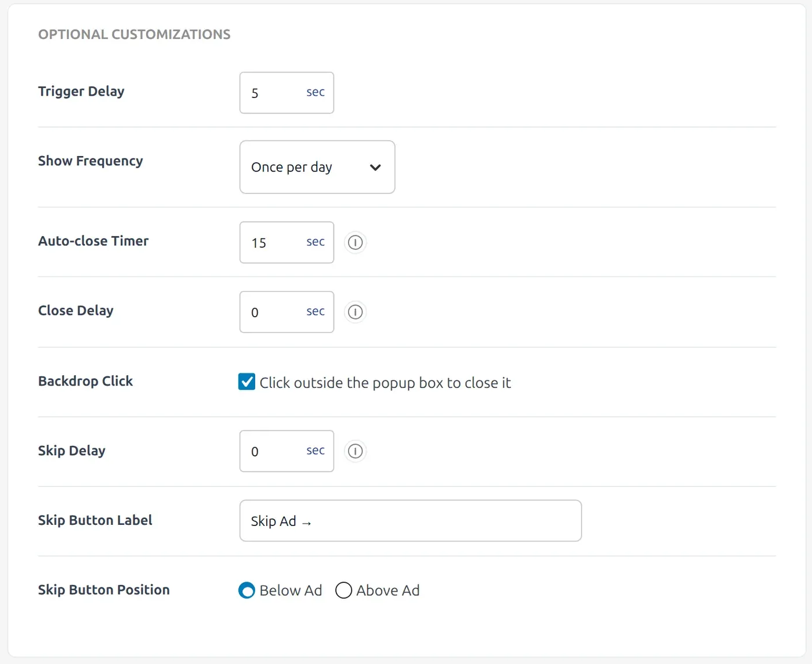This screenshot has height=664, width=812.
Task: Click the Close Delay input field
Action: point(287,312)
